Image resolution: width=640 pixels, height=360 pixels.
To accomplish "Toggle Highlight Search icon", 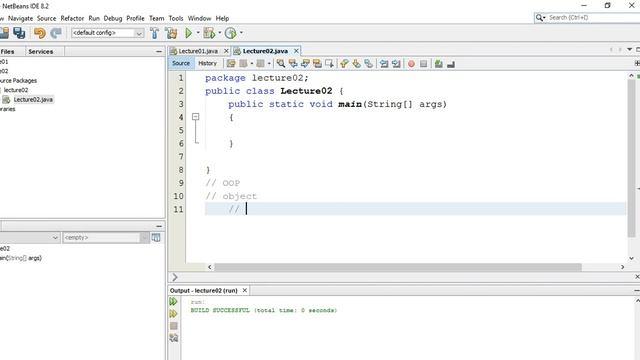I will 317,64.
